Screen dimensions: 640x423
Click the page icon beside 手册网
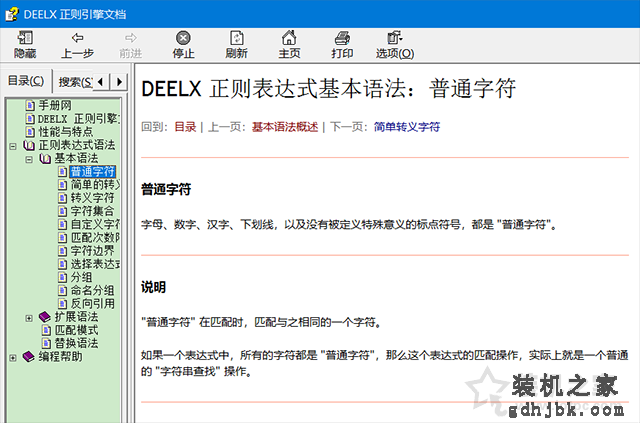click(x=30, y=106)
